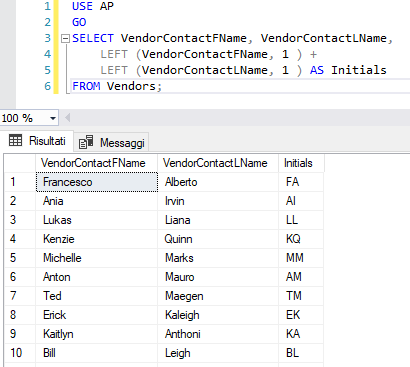410x367 pixels.
Task: Click the Messaggi tab icon
Action: click(x=86, y=142)
